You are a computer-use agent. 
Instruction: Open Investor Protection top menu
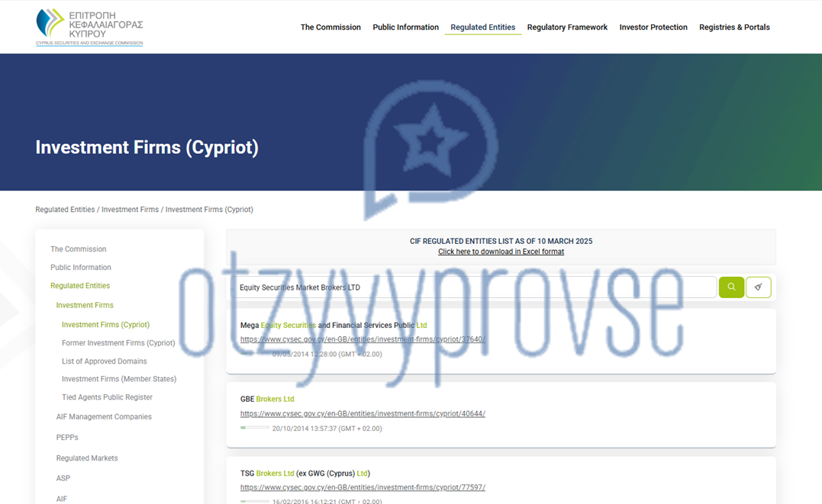point(653,27)
